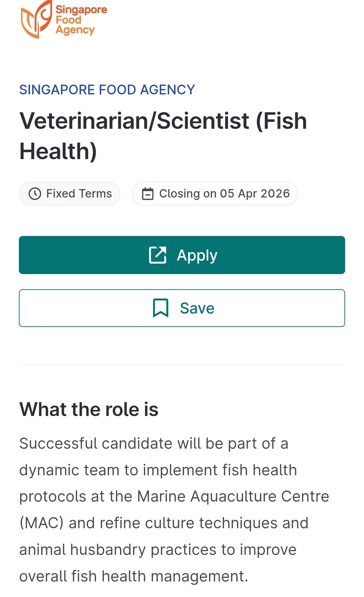Click the Successful candidate opening line
This screenshot has width=364, height=597.
(154, 443)
